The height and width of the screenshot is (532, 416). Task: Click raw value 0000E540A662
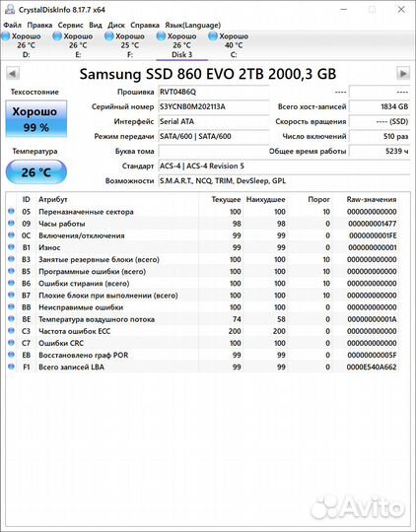tap(372, 367)
